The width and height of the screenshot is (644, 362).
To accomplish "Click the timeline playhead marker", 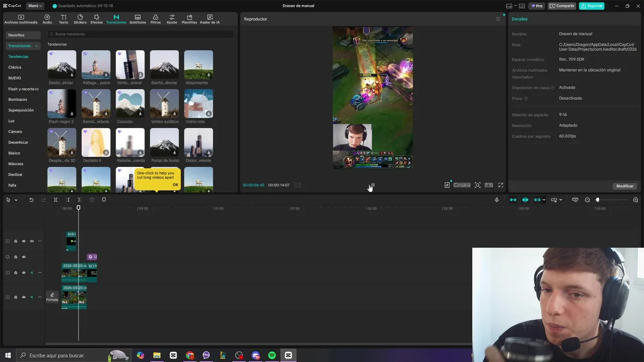I will pyautogui.click(x=78, y=208).
